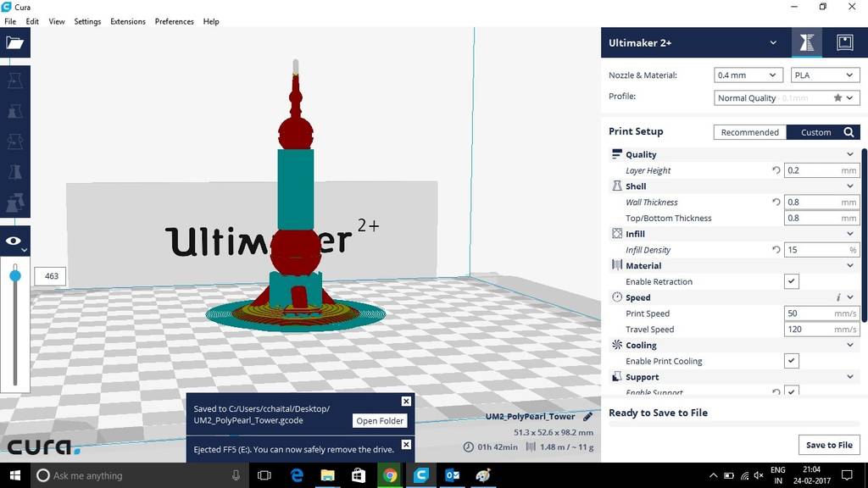Open the Extensions menu
This screenshot has height=488, width=868.
pos(128,21)
